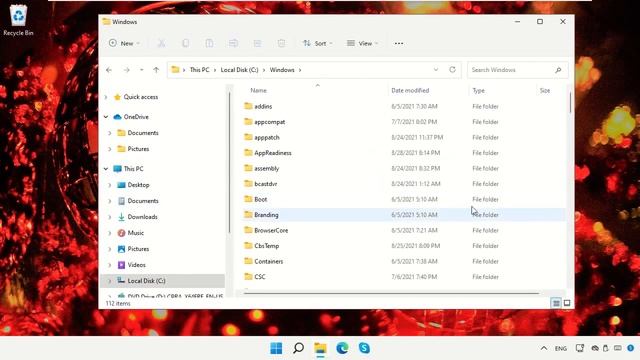
Task: Click the Copy icon in toolbar
Action: (185, 43)
